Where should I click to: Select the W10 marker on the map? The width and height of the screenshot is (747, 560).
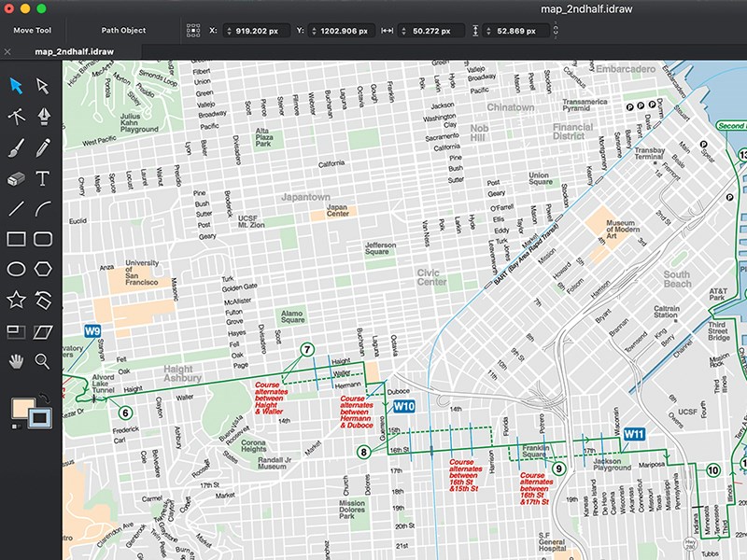point(404,406)
